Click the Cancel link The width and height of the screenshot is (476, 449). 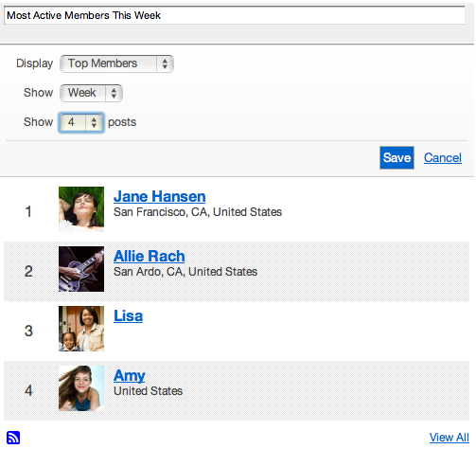(443, 157)
